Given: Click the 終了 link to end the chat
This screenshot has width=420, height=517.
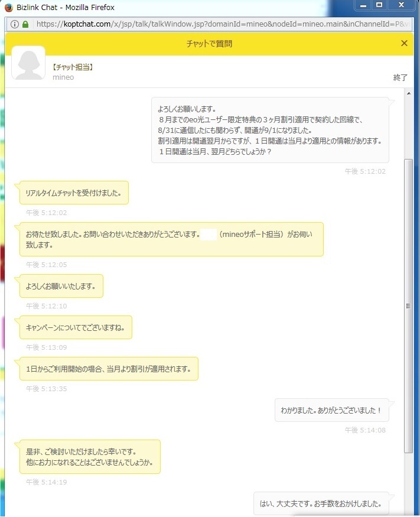Looking at the screenshot, I should (x=401, y=77).
